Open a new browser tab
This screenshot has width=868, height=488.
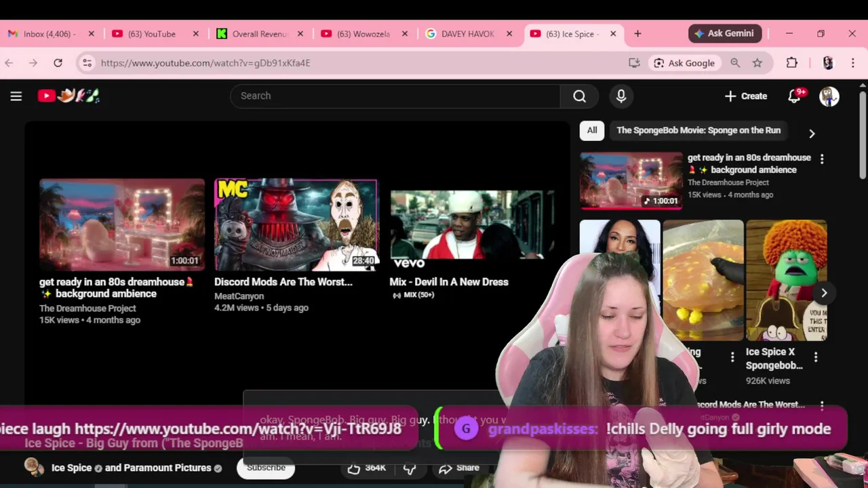point(637,34)
